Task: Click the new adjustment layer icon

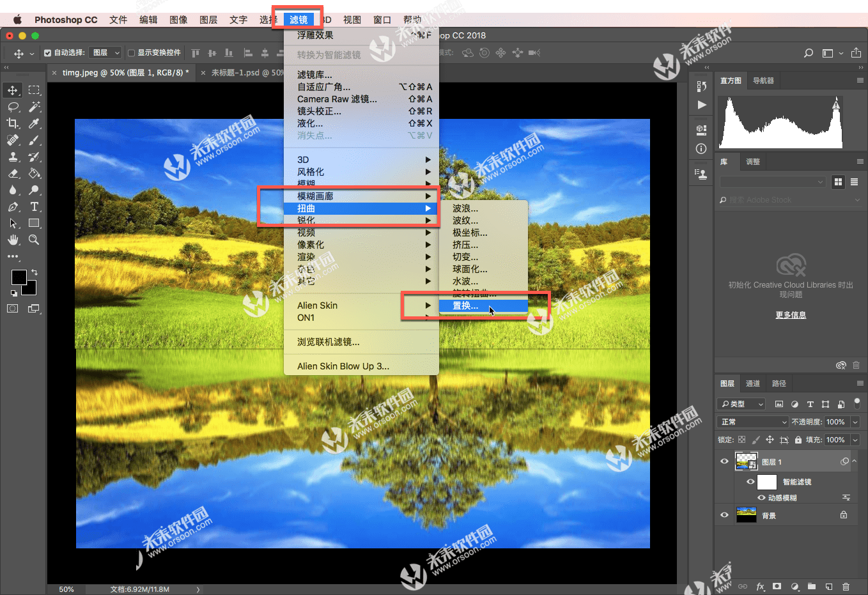Action: click(x=794, y=586)
